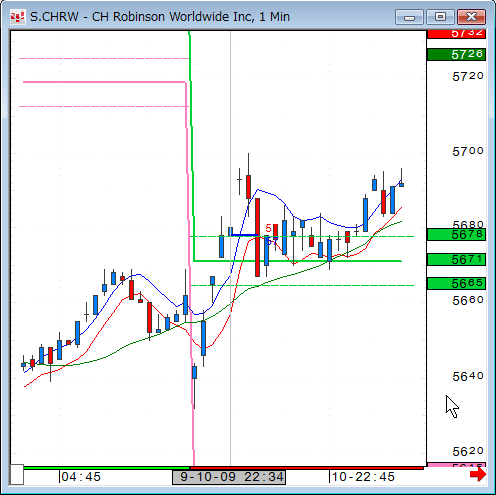
Task: Click the 10-22:45 time axis label
Action: pyautogui.click(x=363, y=477)
